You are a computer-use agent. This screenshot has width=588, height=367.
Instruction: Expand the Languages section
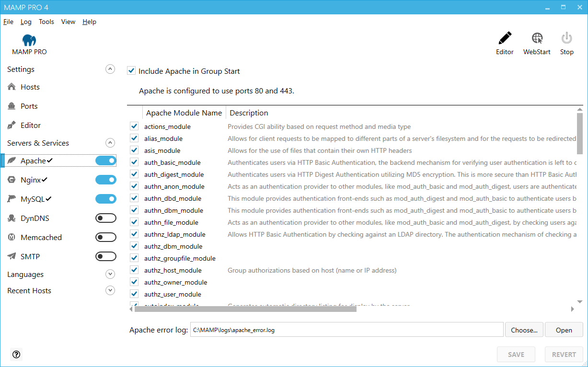point(110,274)
